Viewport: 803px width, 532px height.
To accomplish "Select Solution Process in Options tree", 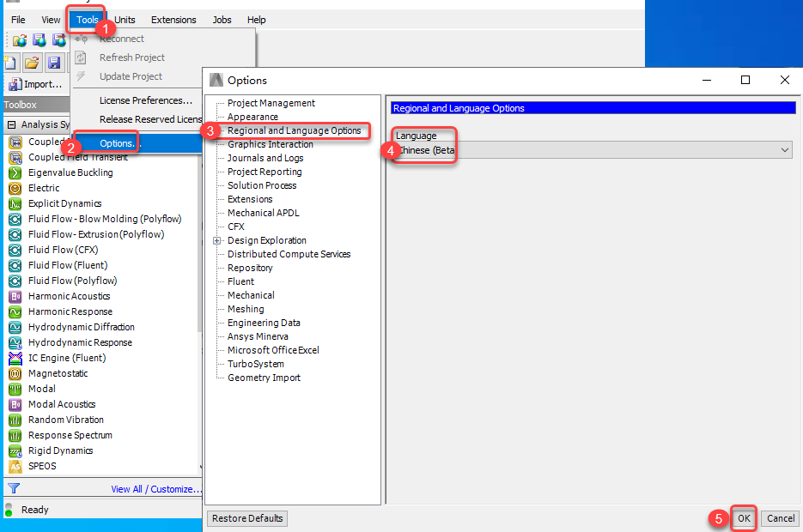I will 262,185.
